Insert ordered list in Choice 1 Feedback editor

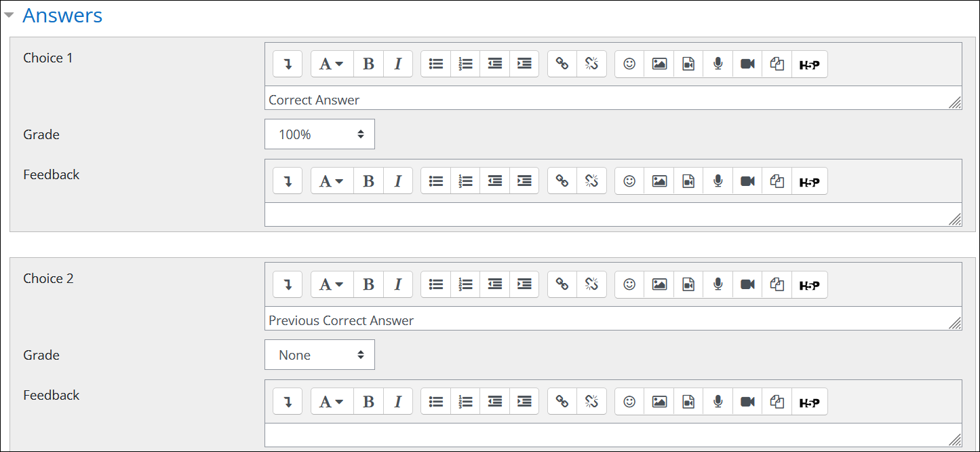pos(465,181)
